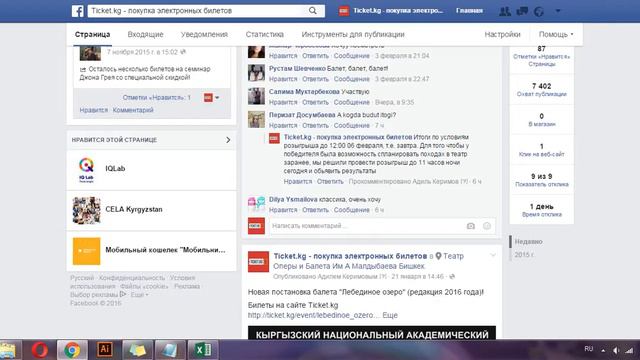This screenshot has height=360, width=640.
Task: Click Главная in top bar
Action: click(469, 11)
